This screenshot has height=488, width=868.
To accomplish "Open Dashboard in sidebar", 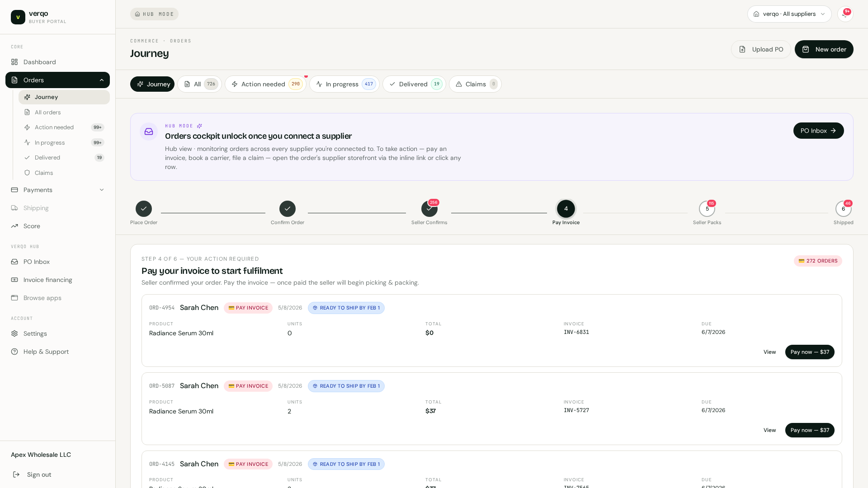I will click(x=57, y=62).
